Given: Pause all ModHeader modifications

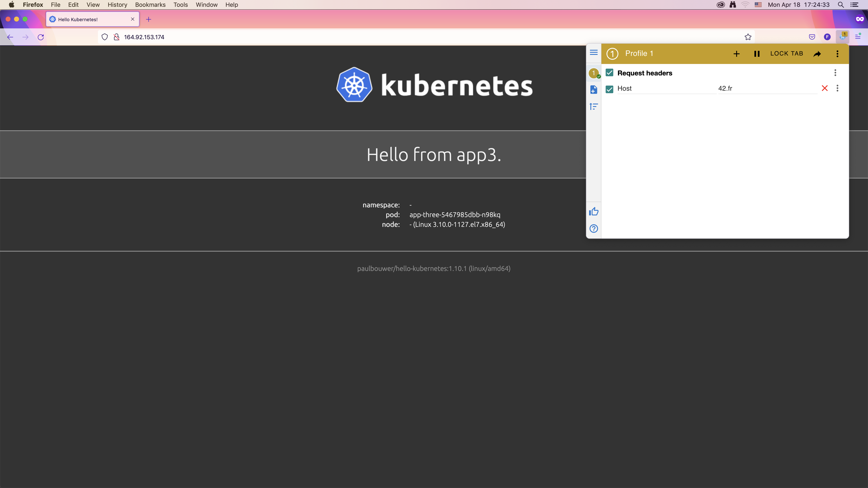Looking at the screenshot, I should (x=757, y=54).
